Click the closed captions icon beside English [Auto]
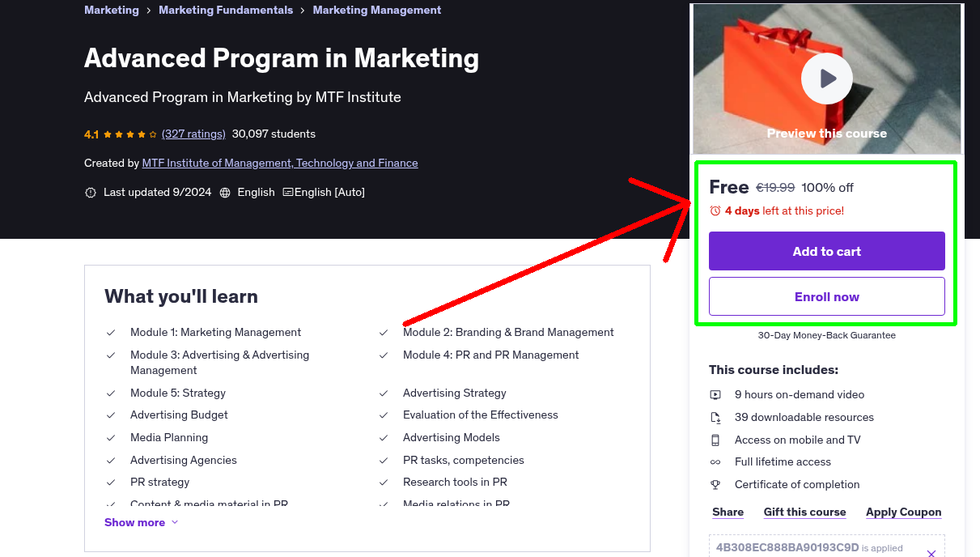The width and height of the screenshot is (980, 557). 288,193
